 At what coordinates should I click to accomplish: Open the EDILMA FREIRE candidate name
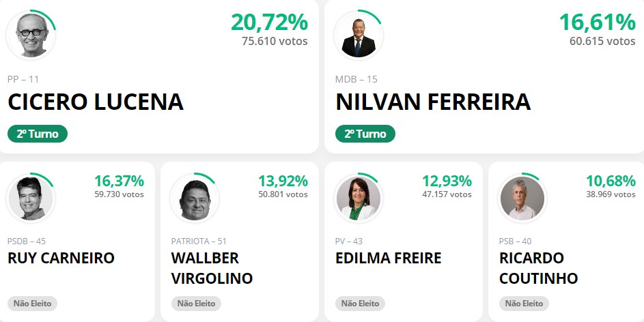point(389,258)
